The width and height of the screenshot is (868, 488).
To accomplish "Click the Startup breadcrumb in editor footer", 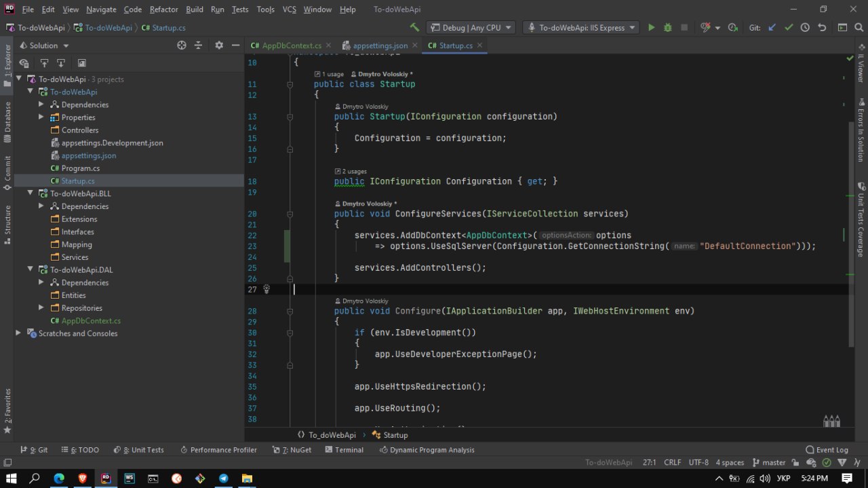I will point(390,435).
